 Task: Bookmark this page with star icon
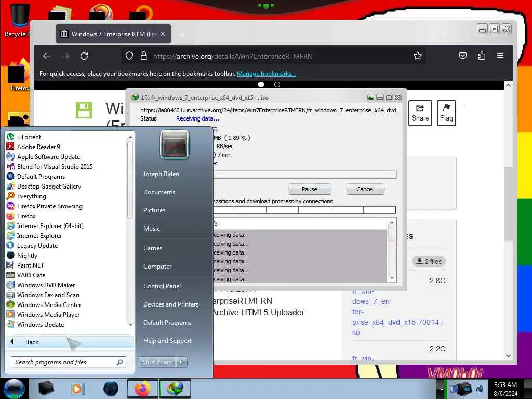tap(418, 56)
